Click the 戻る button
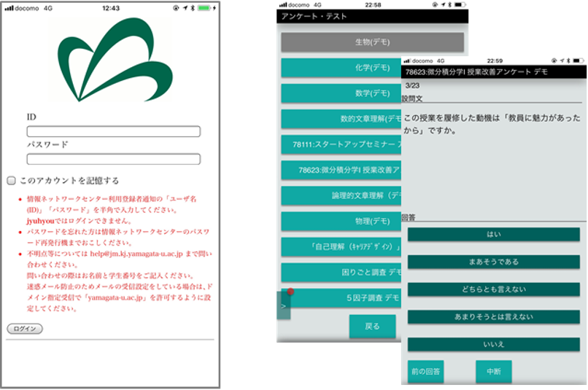Viewport: 588px width, 390px height. click(x=372, y=327)
